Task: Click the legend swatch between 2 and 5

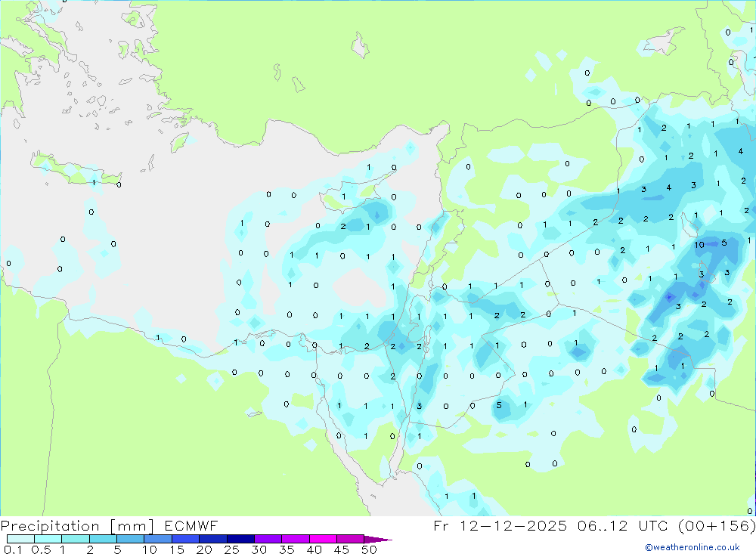Action: 103,539
